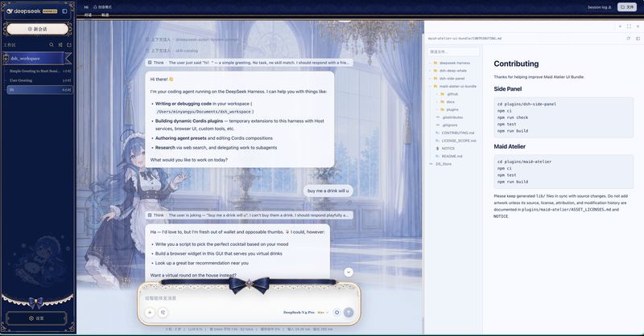
Task: Click 'npm run check' code line
Action: coord(512,117)
